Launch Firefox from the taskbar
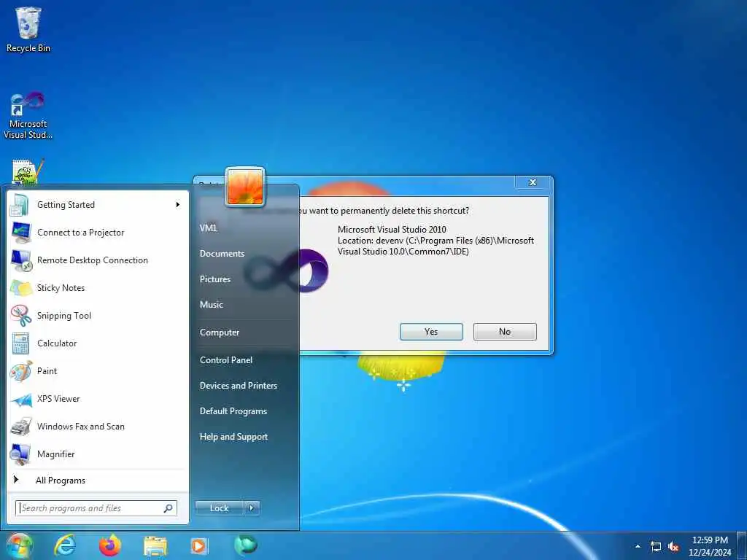 pyautogui.click(x=109, y=545)
